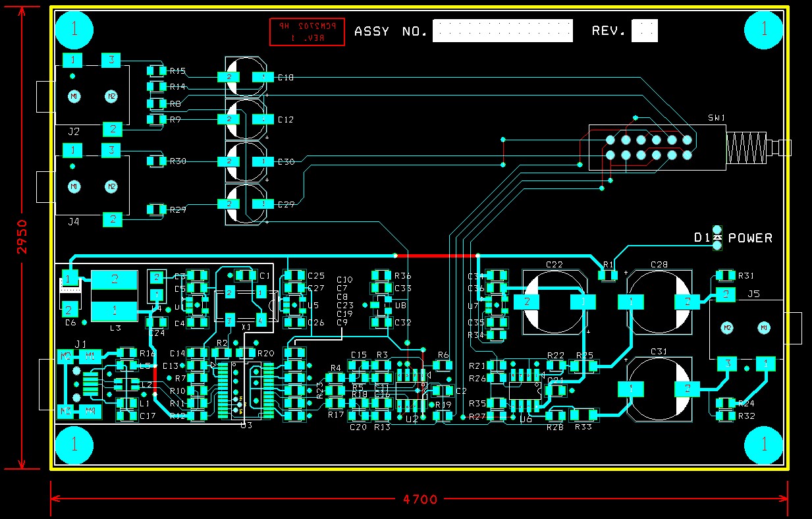Select the 'C31' capacitor label

659,352
